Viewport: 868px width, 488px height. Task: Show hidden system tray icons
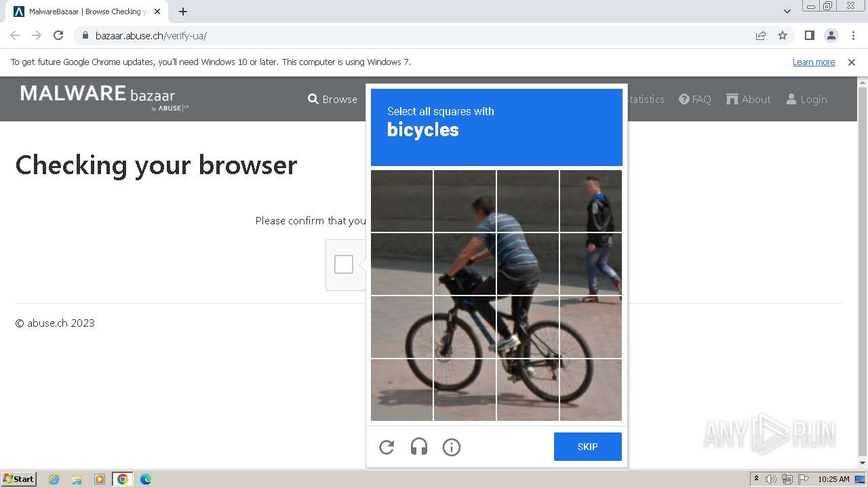pyautogui.click(x=756, y=479)
